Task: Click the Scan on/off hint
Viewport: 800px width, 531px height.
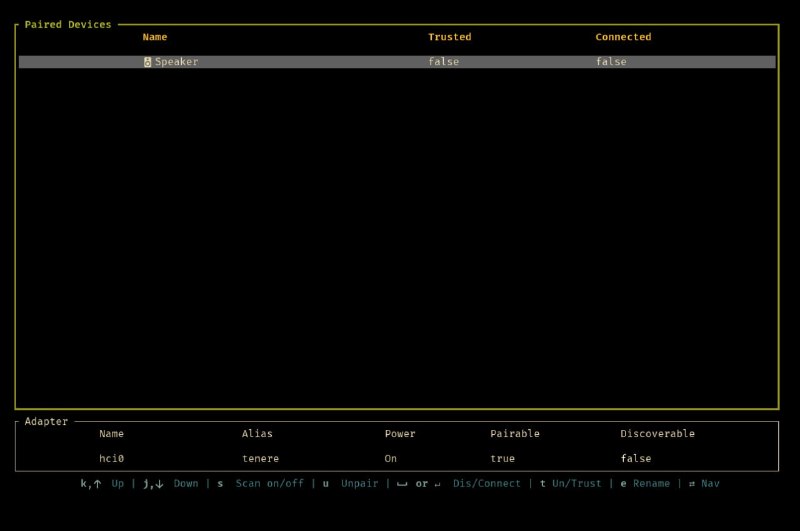Action: coord(269,484)
